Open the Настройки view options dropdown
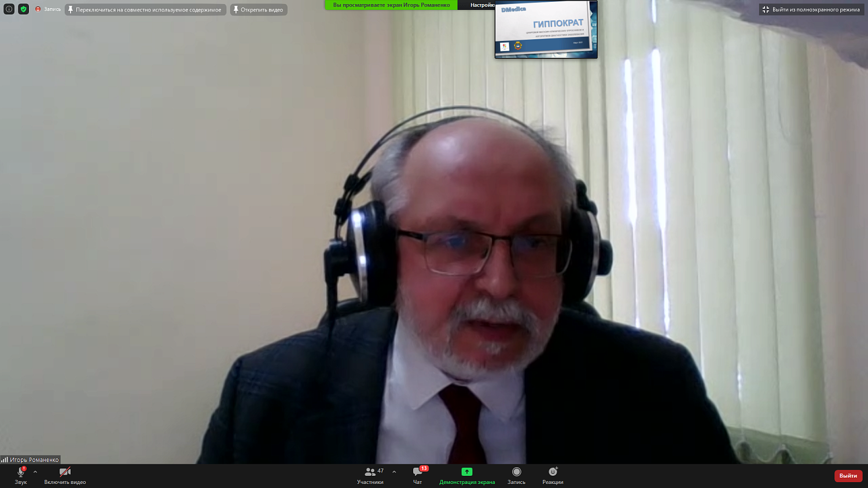This screenshot has width=868, height=488. (481, 5)
